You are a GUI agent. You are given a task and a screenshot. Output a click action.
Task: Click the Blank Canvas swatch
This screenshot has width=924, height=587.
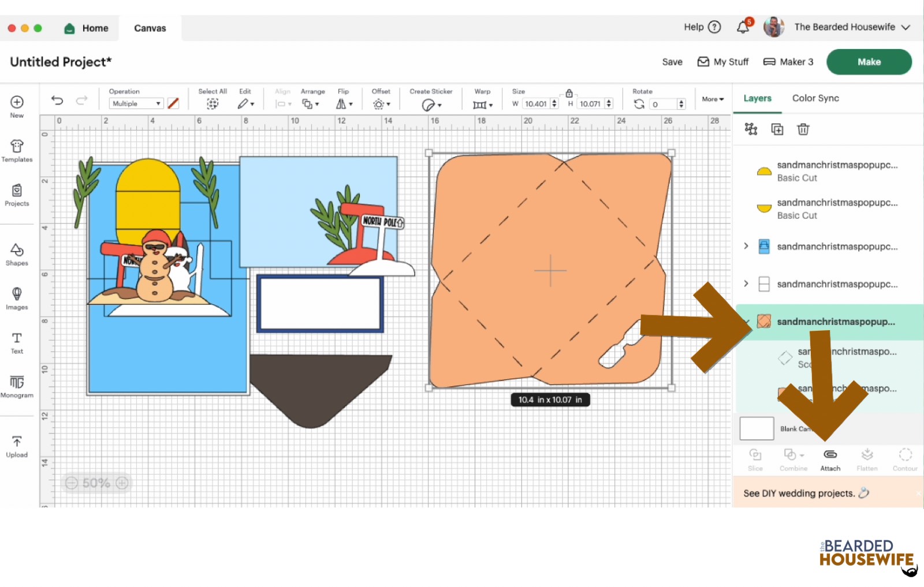tap(757, 429)
